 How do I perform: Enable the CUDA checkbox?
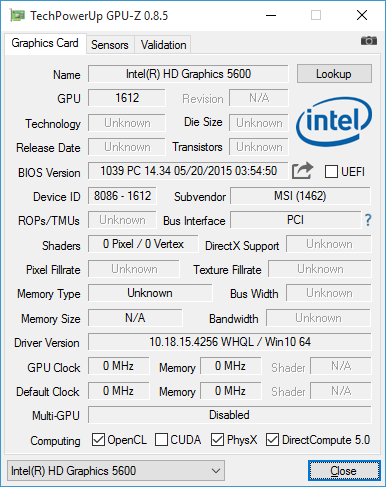[x=161, y=440]
